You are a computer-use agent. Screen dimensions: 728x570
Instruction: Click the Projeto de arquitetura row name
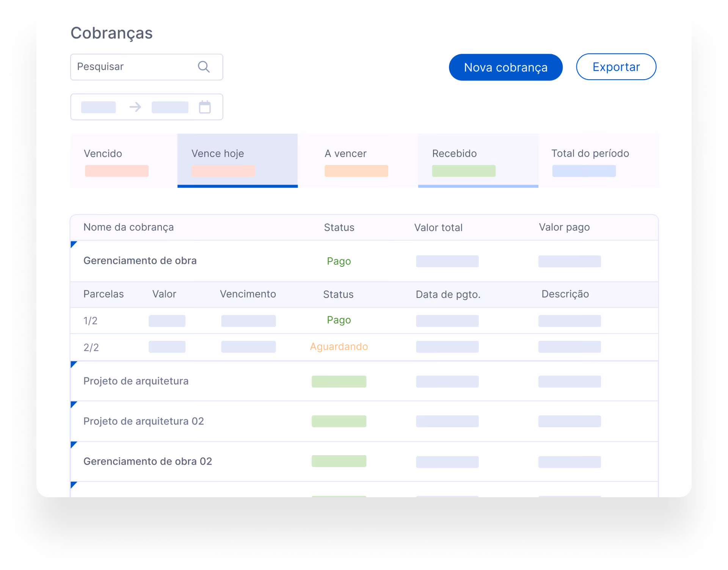[x=136, y=381]
